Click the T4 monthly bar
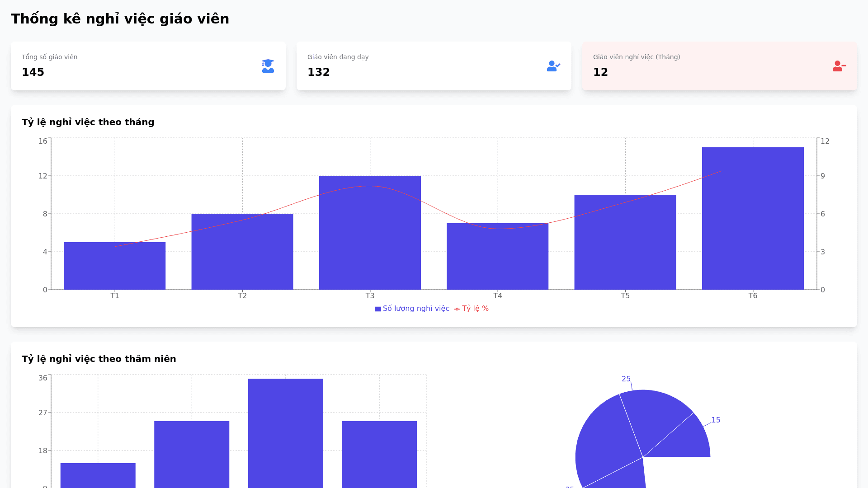 [497, 256]
